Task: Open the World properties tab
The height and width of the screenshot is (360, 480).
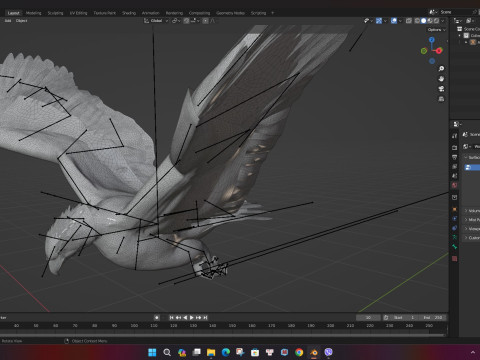Action: (x=455, y=185)
